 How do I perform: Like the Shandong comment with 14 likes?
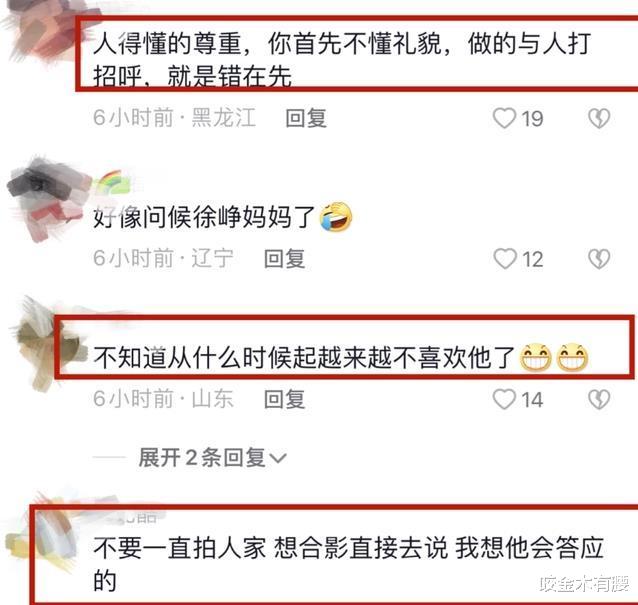click(505, 399)
